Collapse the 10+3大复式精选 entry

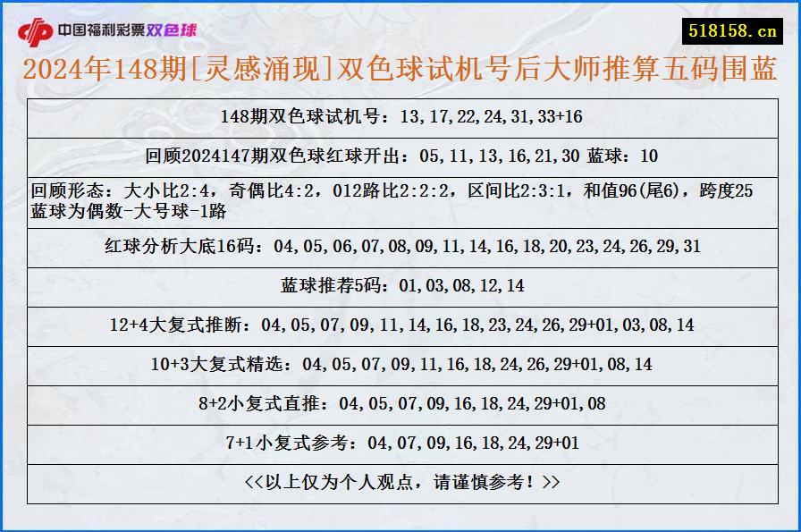400,365
